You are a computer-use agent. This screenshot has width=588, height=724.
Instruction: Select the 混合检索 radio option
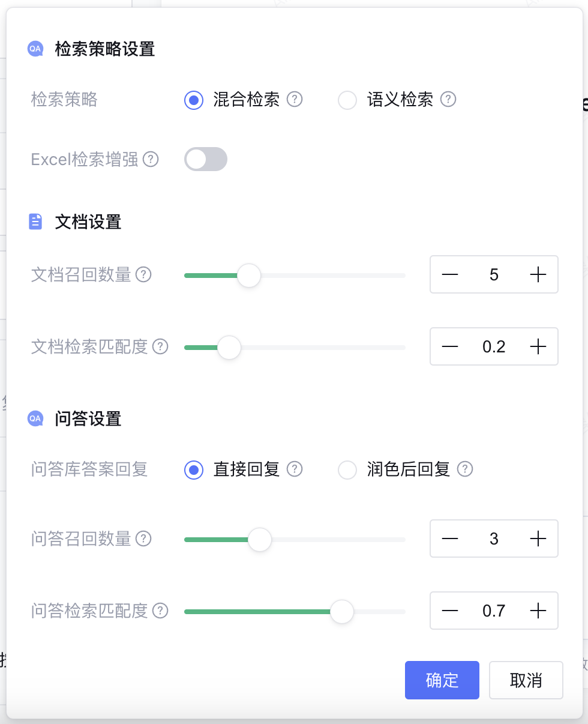click(x=193, y=100)
